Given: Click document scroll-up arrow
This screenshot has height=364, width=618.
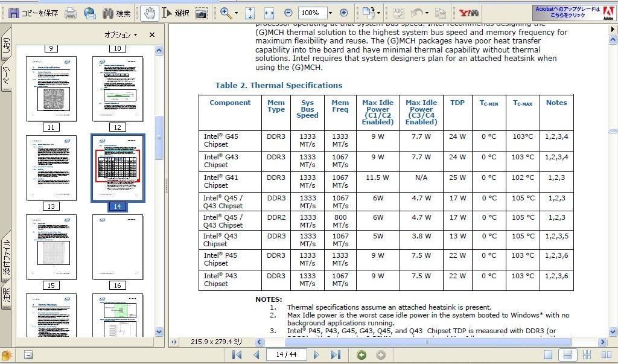Looking at the screenshot, I should click(x=613, y=39).
